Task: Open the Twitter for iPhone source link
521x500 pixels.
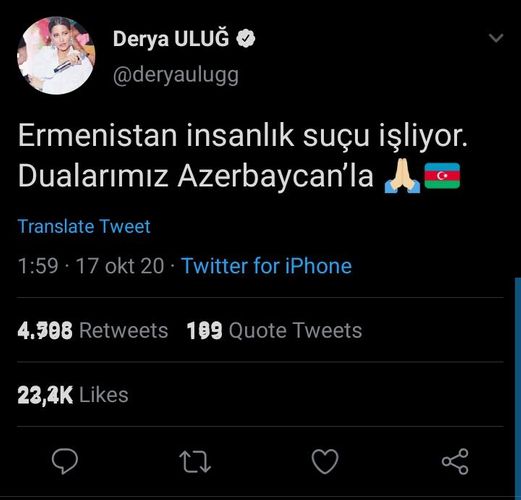Action: tap(267, 266)
